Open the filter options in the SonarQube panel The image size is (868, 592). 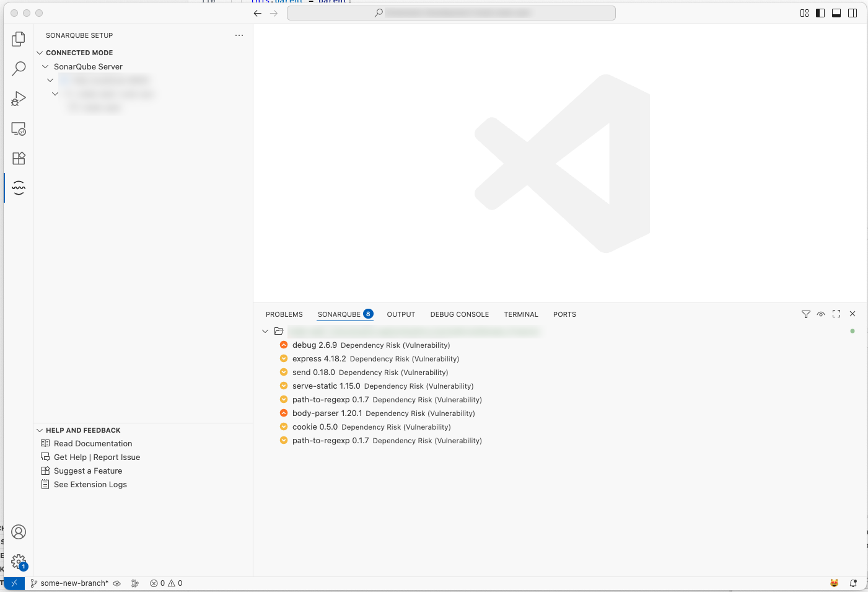[805, 314]
